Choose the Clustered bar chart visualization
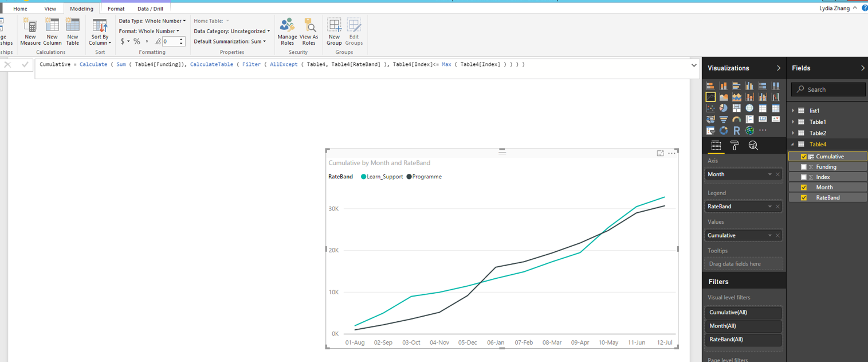 (737, 85)
